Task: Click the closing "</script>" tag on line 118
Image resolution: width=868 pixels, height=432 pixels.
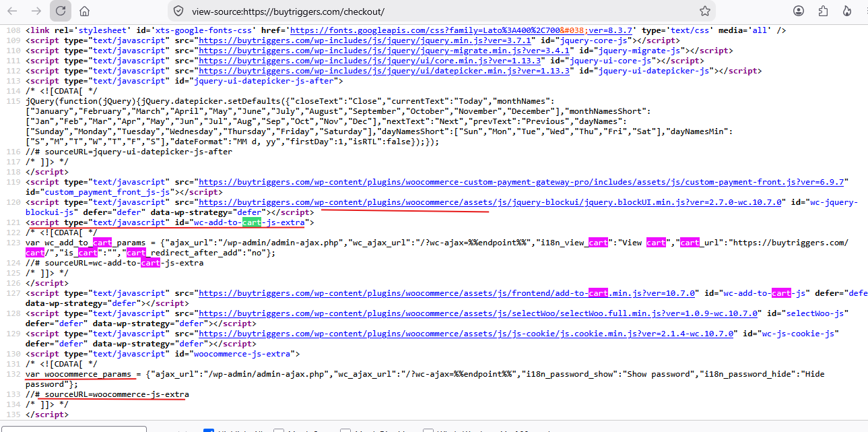Action: pyautogui.click(x=47, y=172)
